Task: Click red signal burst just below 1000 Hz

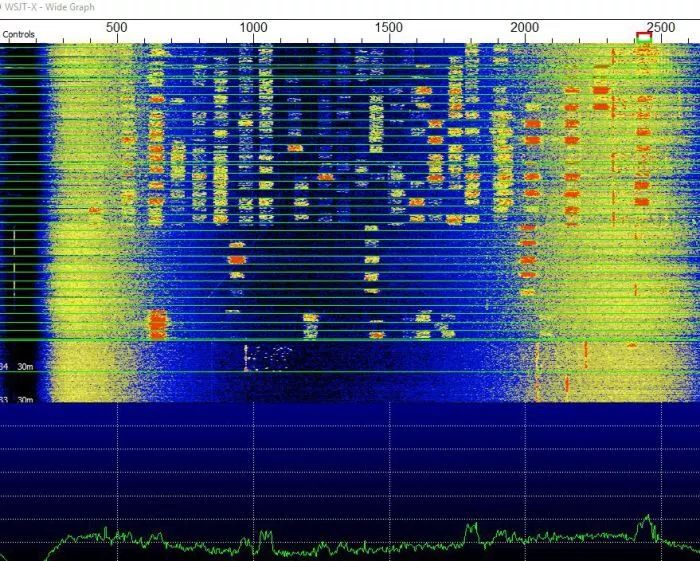Action: pyautogui.click(x=237, y=259)
